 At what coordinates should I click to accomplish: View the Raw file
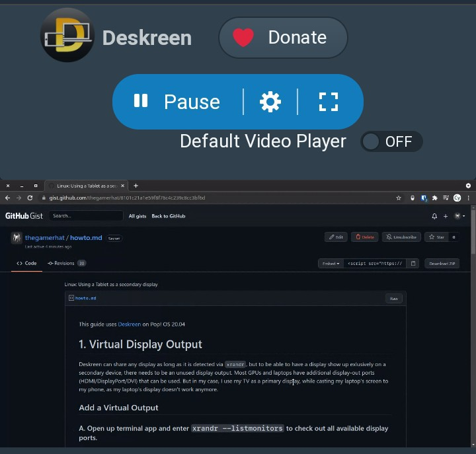point(394,299)
